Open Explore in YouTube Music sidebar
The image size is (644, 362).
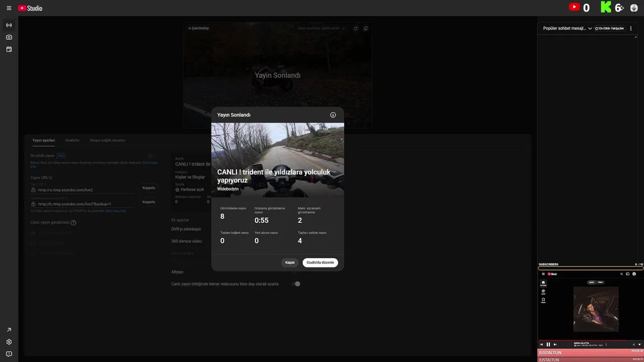click(543, 292)
